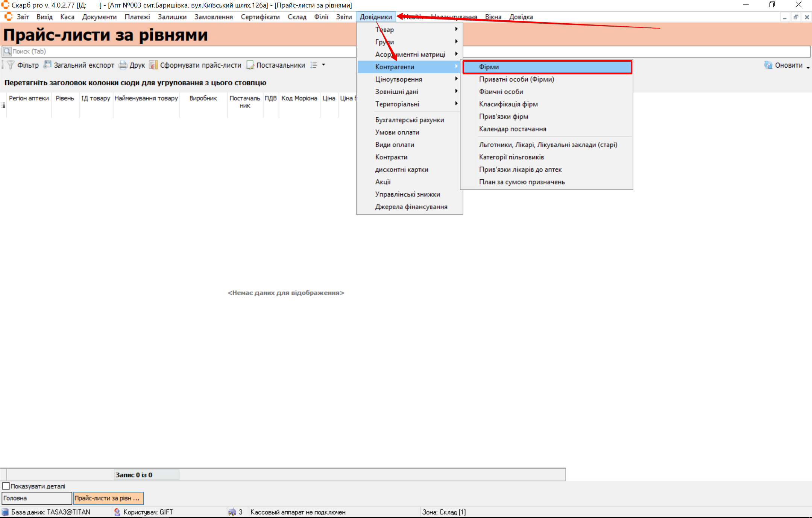Choose Фізичні особи menu entry

pyautogui.click(x=501, y=92)
